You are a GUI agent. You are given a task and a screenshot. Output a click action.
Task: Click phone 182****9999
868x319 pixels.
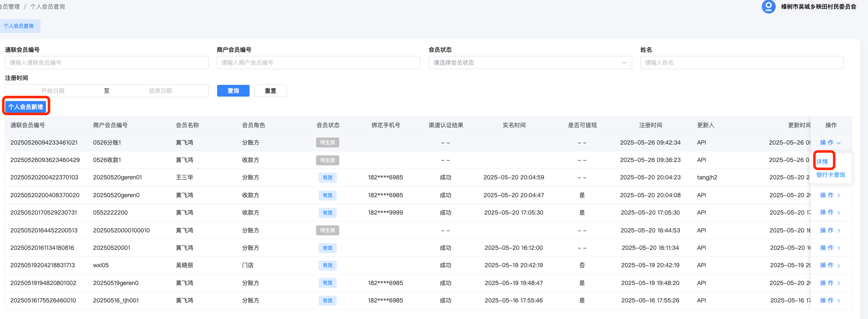386,213
